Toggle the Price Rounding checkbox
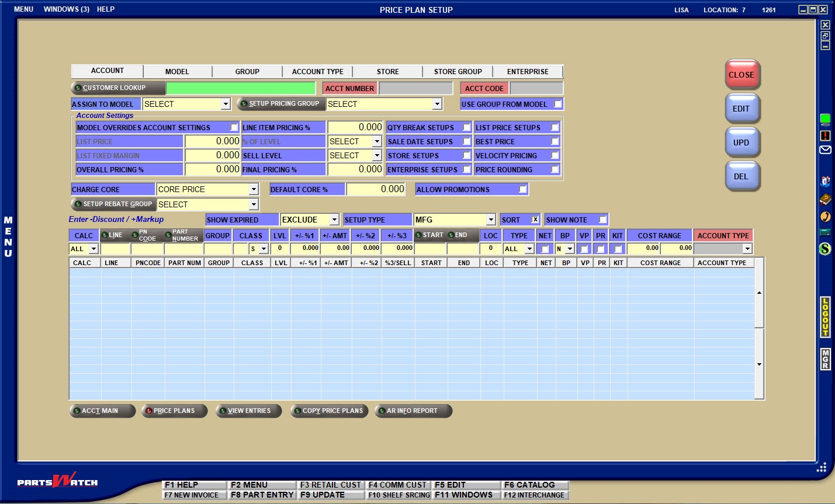The image size is (835, 504). point(555,169)
